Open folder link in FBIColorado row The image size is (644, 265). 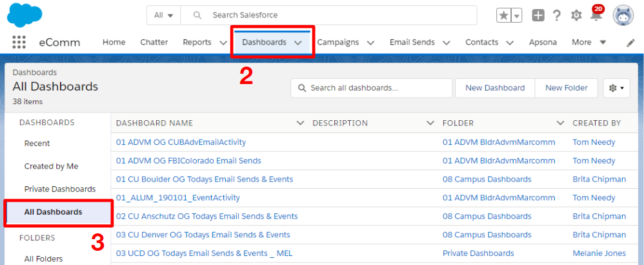click(x=499, y=160)
